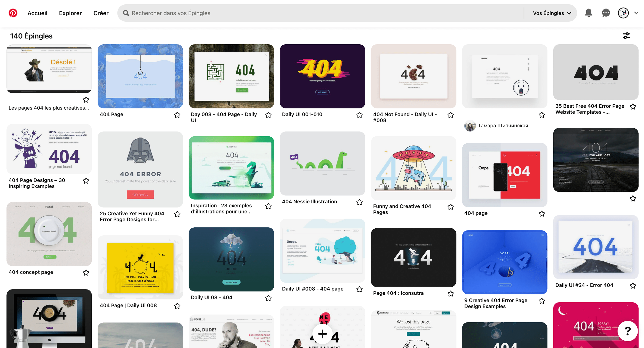The width and height of the screenshot is (644, 348).
Task: Click the Pinterest logo
Action: 13,13
